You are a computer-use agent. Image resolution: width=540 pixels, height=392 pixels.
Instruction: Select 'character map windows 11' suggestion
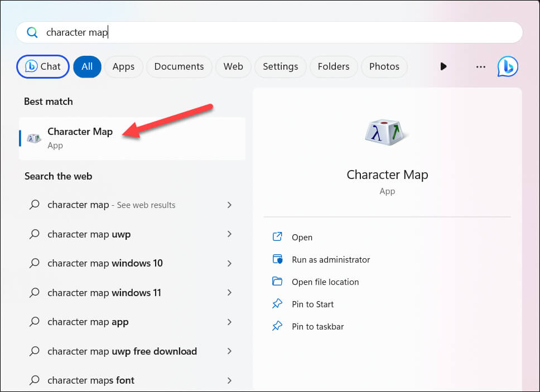(132, 293)
